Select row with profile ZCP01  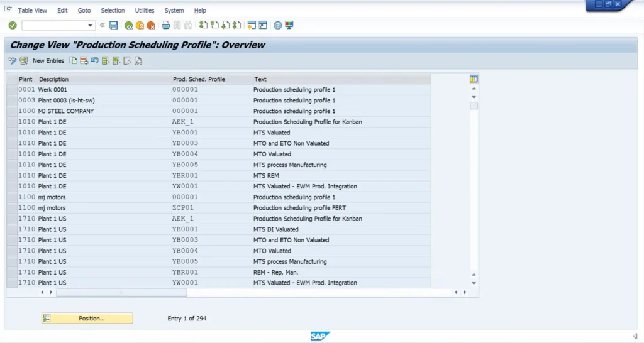(x=12, y=207)
